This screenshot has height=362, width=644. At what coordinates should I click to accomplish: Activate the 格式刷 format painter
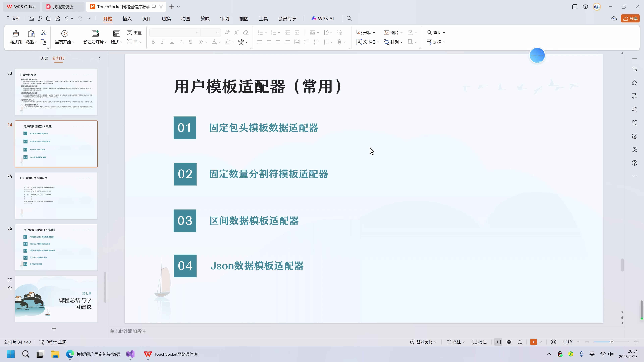pyautogui.click(x=15, y=37)
